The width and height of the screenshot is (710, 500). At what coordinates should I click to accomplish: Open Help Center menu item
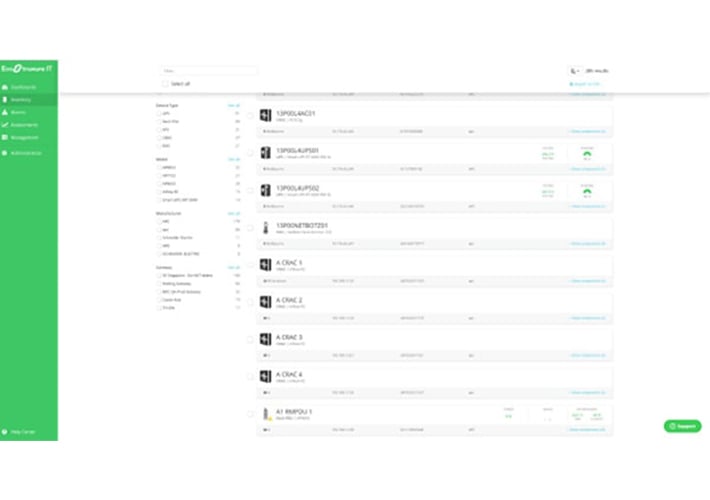[23, 432]
